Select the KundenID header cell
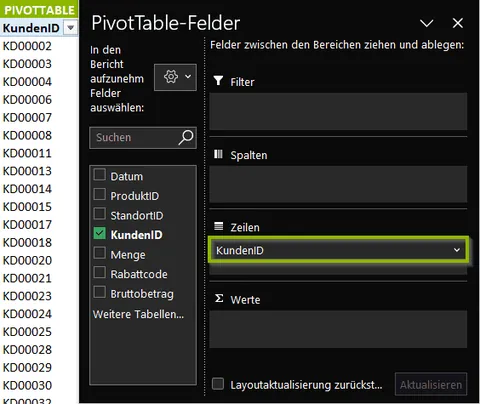This screenshot has width=480, height=404. point(32,28)
